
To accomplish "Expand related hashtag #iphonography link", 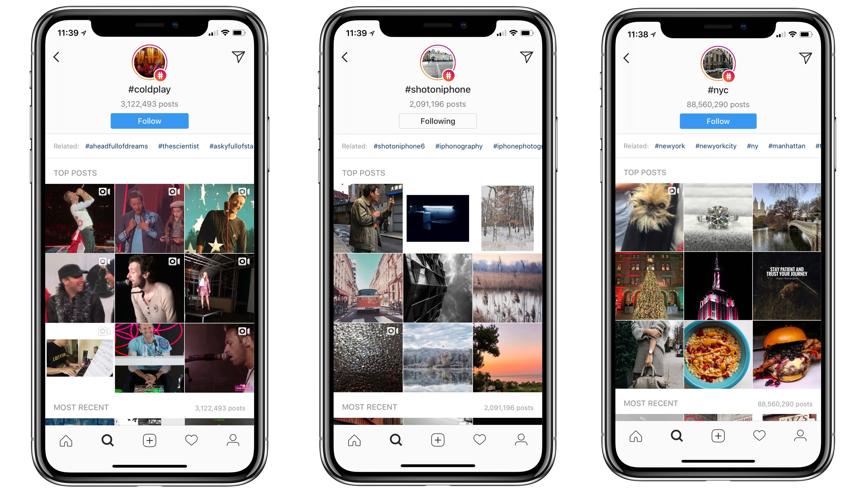I will click(x=459, y=147).
